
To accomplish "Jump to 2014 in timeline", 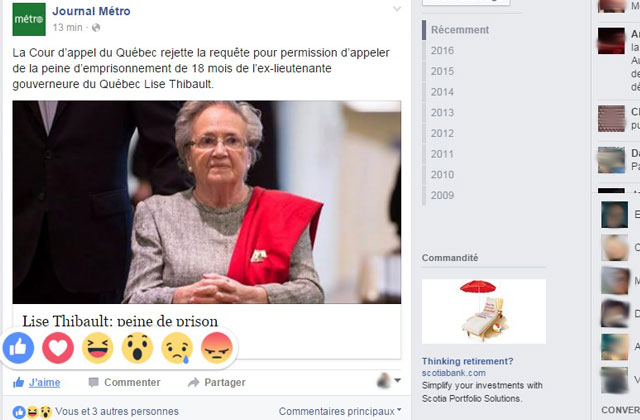I will click(442, 92).
